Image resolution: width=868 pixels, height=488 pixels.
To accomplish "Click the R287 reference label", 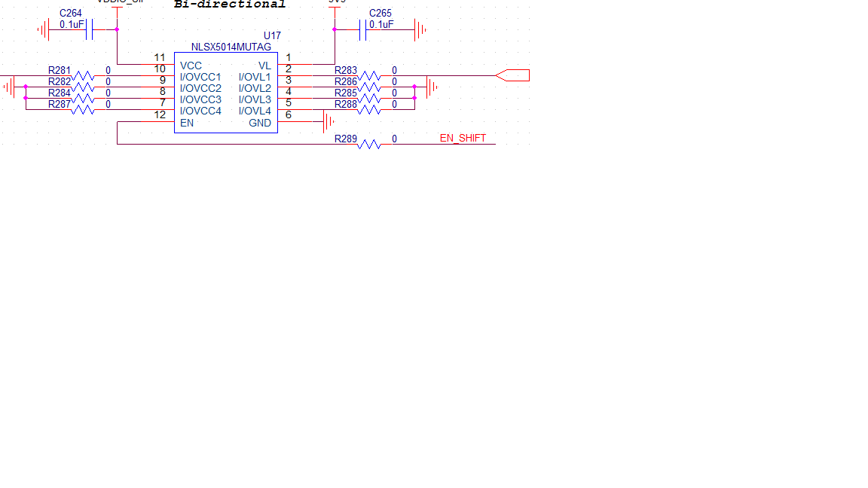I will pos(60,104).
